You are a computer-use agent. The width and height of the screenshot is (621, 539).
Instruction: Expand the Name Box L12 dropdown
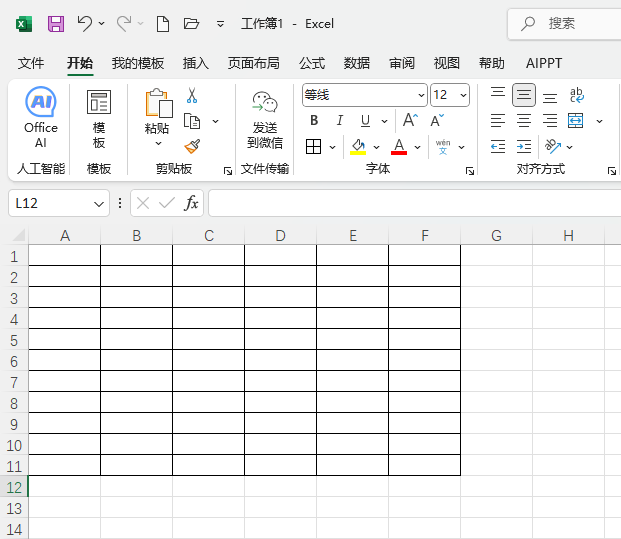(99, 204)
